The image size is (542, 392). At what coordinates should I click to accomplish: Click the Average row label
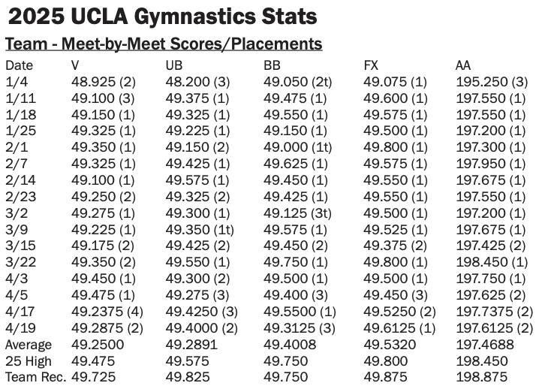pyautogui.click(x=29, y=344)
